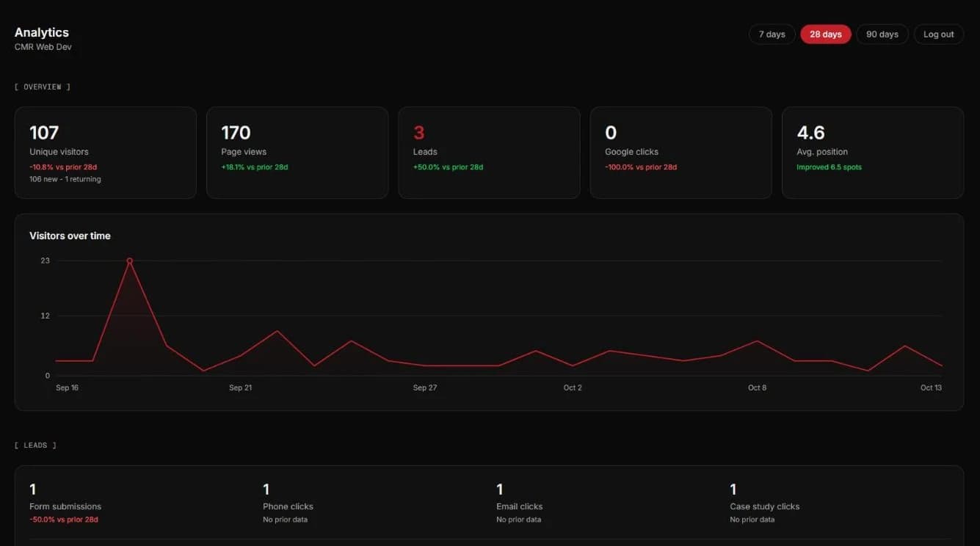The height and width of the screenshot is (546, 980).
Task: Click the Log out button
Action: (939, 34)
